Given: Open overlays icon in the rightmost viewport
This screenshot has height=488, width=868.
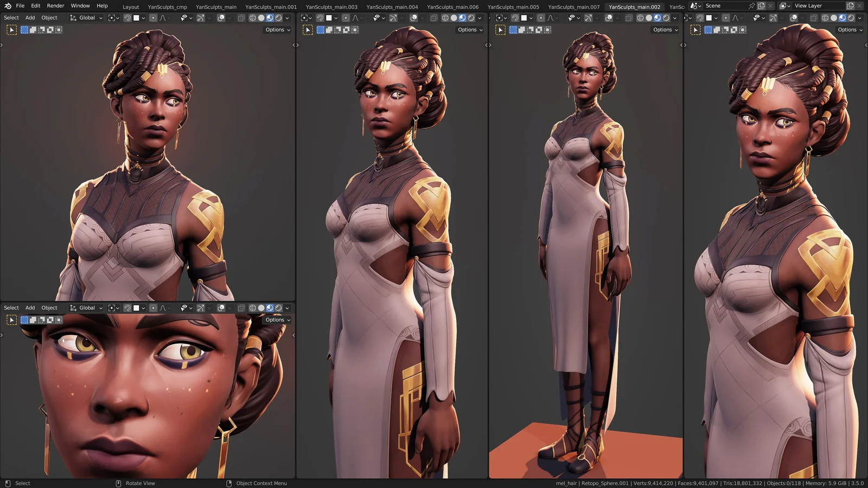Looking at the screenshot, I should [x=793, y=18].
